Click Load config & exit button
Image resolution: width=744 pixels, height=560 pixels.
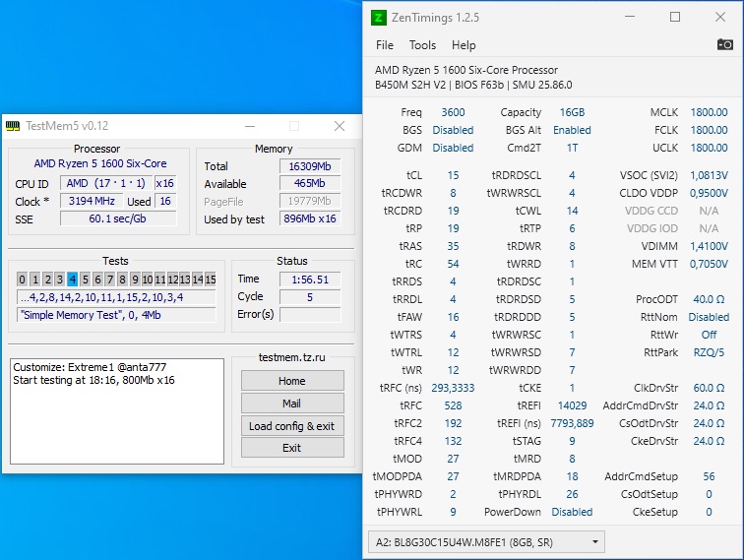[292, 426]
